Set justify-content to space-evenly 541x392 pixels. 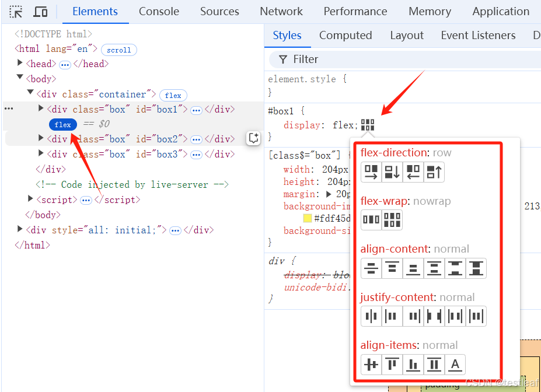(x=476, y=316)
